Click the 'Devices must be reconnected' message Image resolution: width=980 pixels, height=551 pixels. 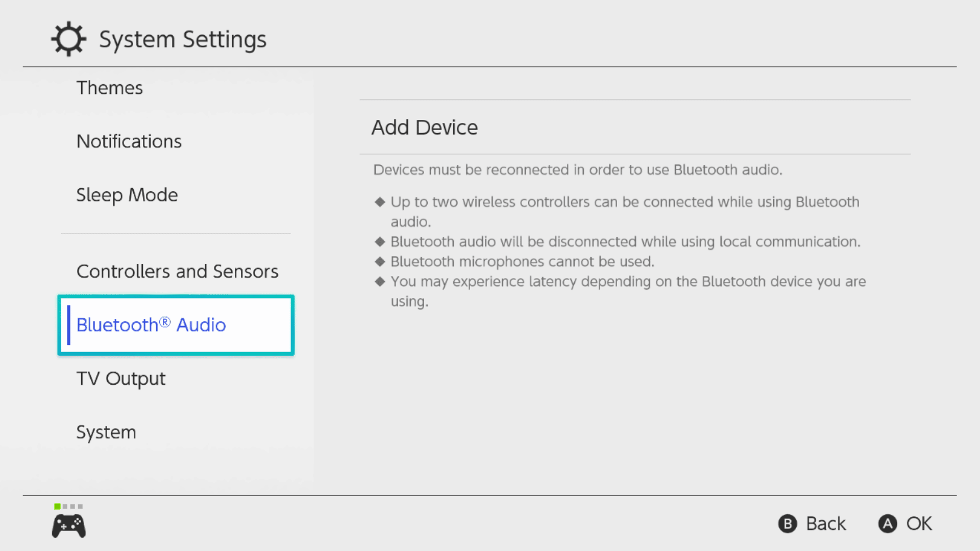[578, 170]
